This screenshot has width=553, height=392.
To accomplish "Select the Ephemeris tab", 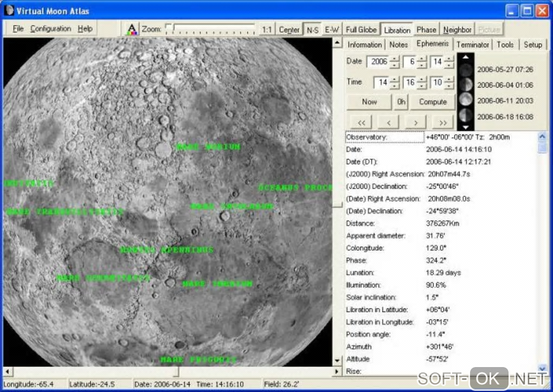I will 433,44.
